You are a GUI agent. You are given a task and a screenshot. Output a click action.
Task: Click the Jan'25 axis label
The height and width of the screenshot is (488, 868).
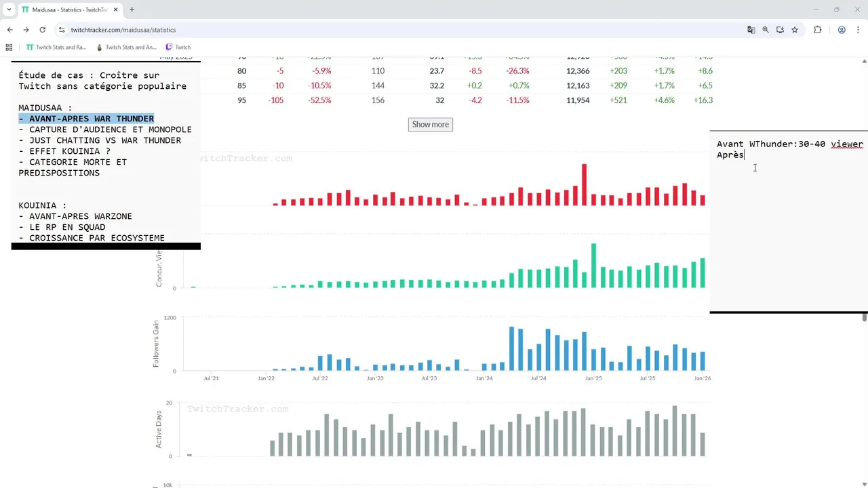point(593,378)
